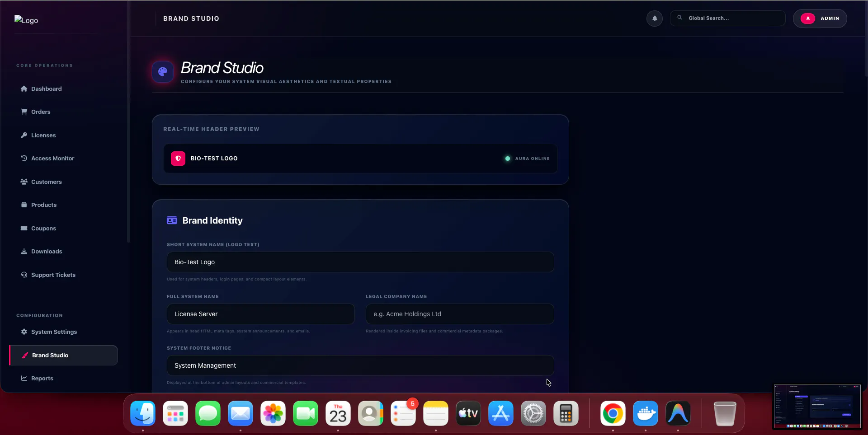868x435 pixels.
Task: Open Calculator from the dock
Action: (x=566, y=413)
